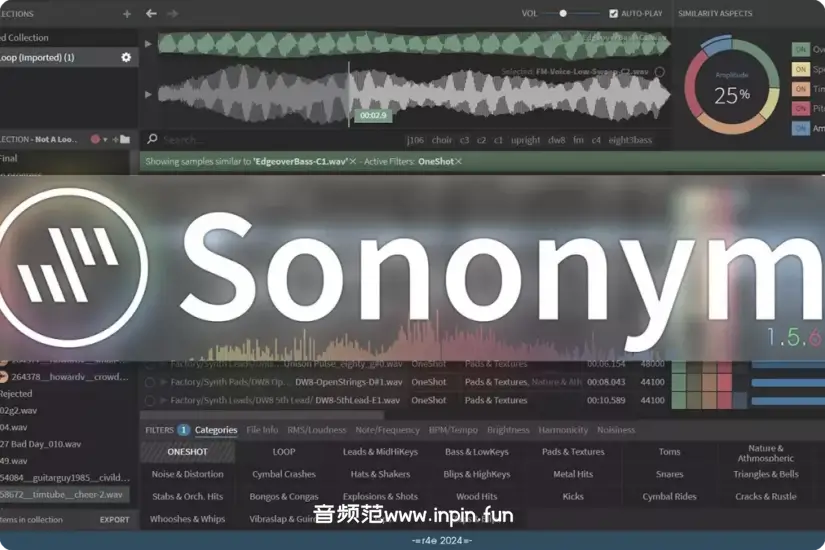Image resolution: width=825 pixels, height=550 pixels.
Task: Select Snares category
Action: tap(669, 474)
